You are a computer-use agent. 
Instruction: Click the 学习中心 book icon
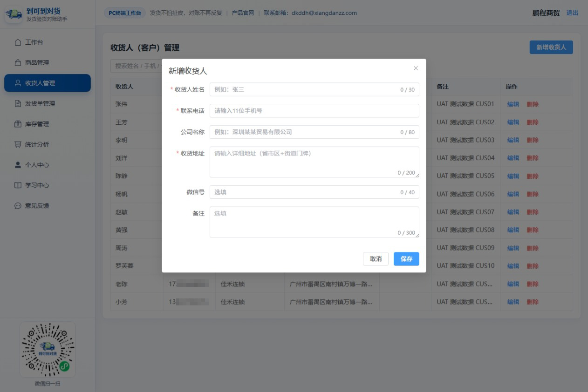[x=18, y=186]
